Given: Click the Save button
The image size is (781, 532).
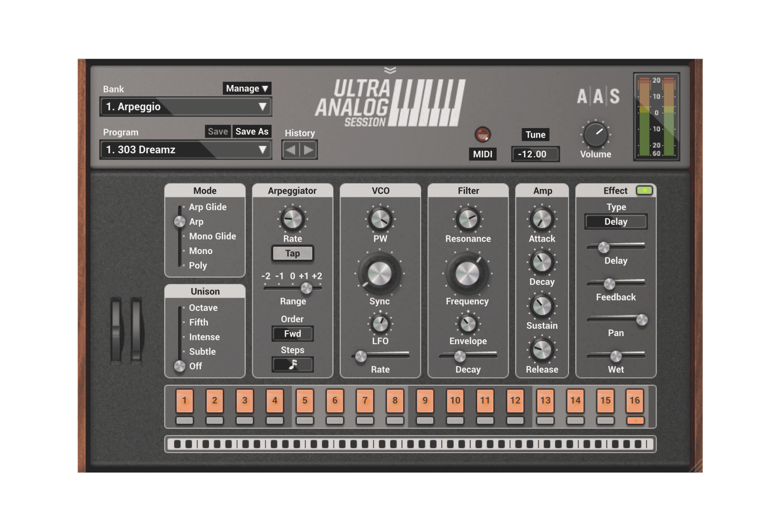Looking at the screenshot, I should [218, 131].
